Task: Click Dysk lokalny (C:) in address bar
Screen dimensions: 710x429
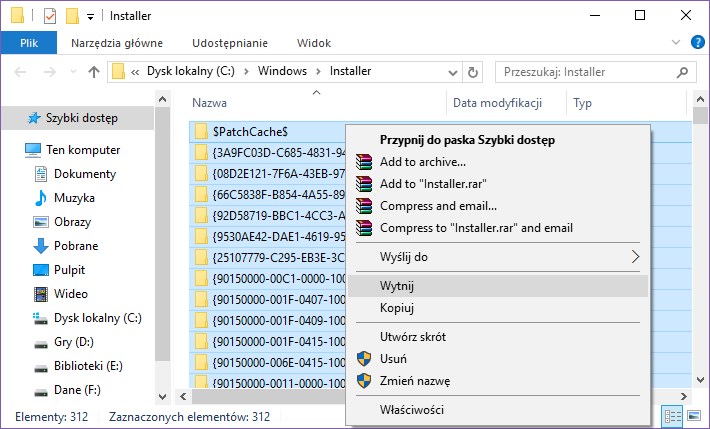Action: point(191,71)
